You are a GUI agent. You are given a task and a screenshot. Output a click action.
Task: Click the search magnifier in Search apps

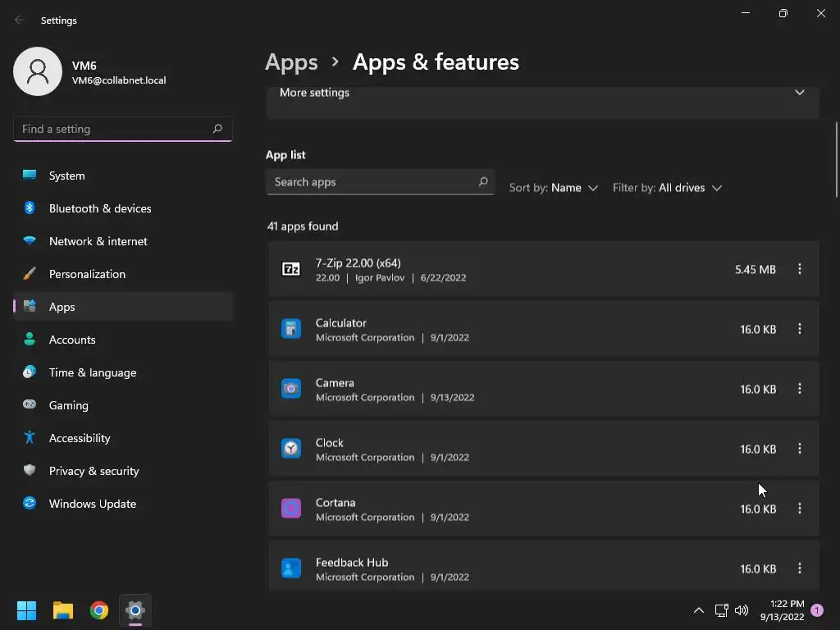click(x=483, y=182)
